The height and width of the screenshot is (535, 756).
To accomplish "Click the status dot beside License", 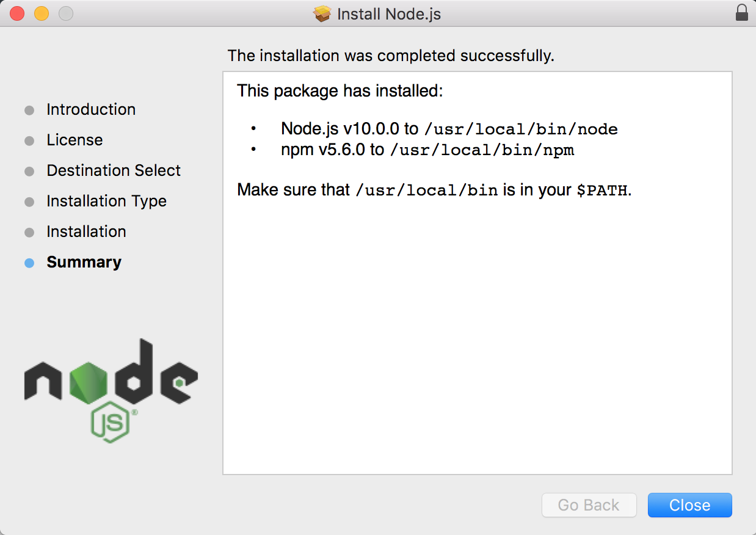I will (29, 140).
